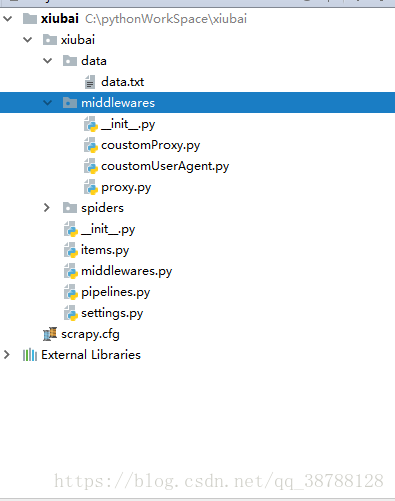The width and height of the screenshot is (395, 501).
Task: Collapse the data folder chevron
Action: [x=47, y=61]
